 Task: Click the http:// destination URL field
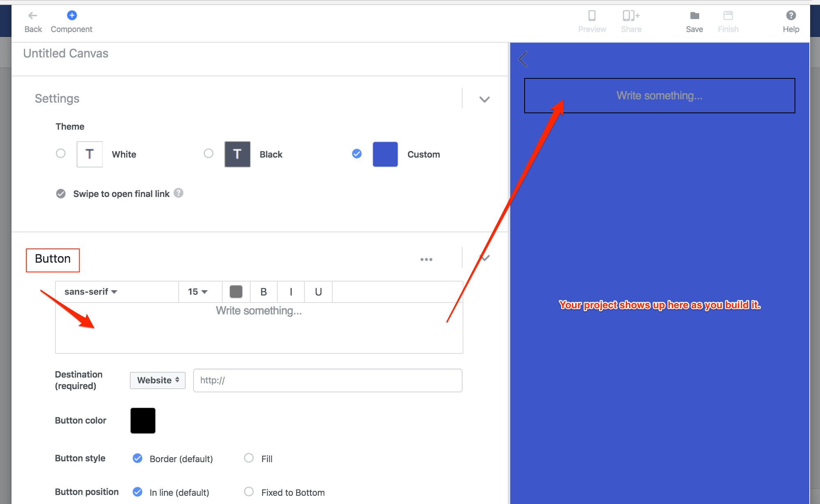pos(327,380)
